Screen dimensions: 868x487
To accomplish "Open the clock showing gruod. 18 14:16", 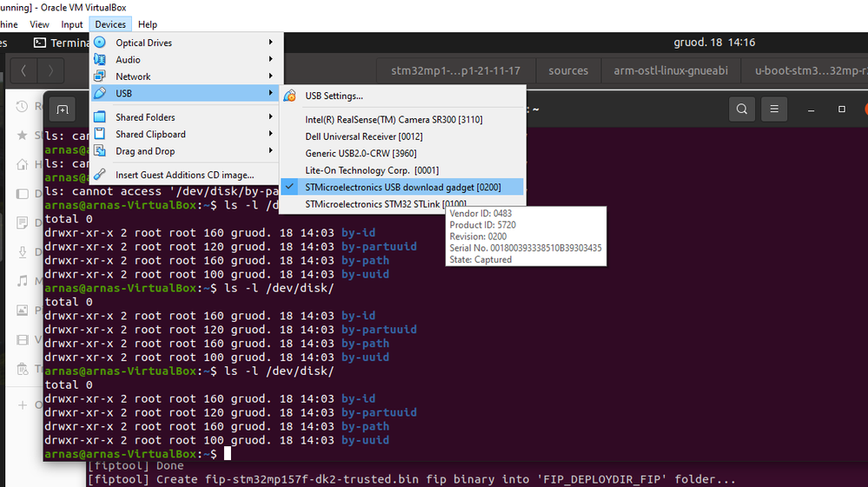I will pos(714,42).
